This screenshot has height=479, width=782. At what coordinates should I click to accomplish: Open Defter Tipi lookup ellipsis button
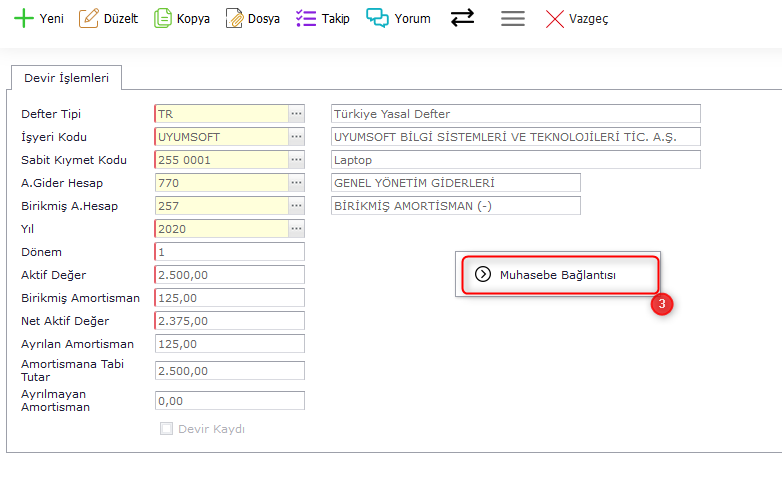(x=296, y=114)
